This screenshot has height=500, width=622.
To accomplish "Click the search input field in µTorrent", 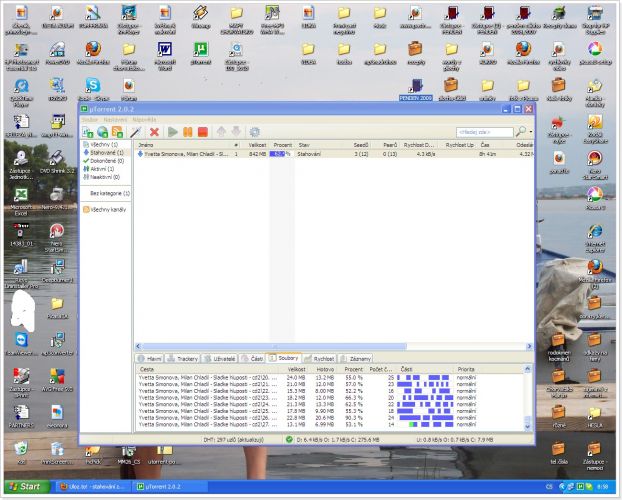I will (x=485, y=132).
